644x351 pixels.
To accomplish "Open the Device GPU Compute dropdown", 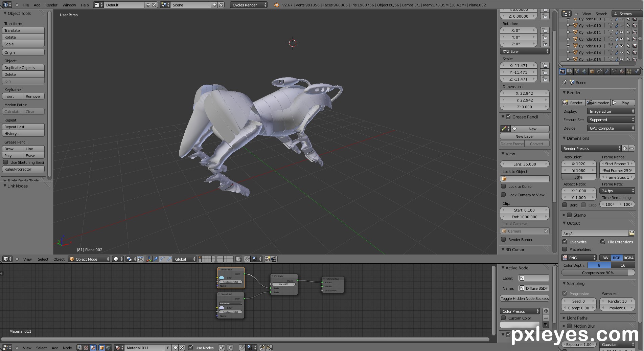I will pos(611,128).
